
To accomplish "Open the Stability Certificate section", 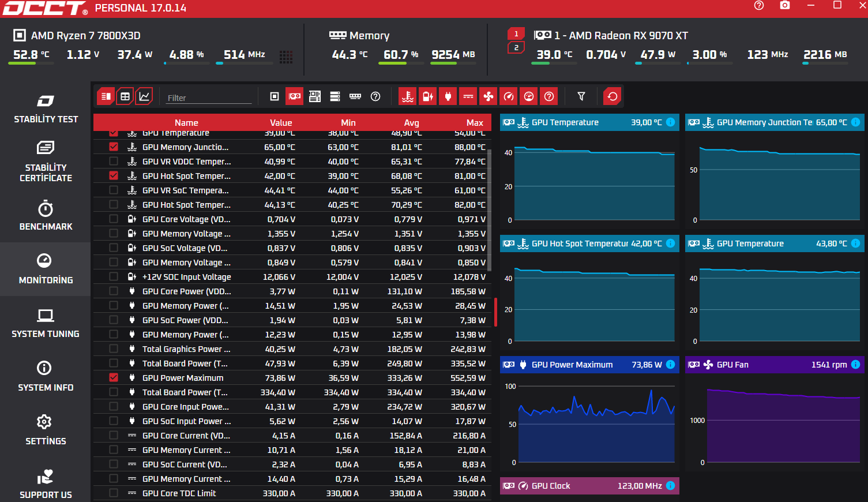I will [x=46, y=162].
